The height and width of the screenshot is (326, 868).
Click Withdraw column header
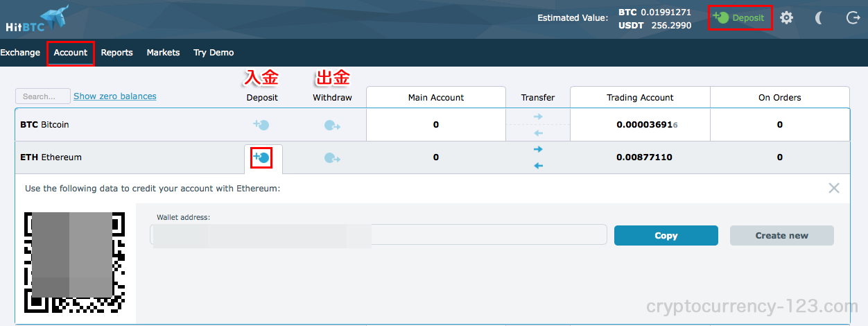(332, 98)
